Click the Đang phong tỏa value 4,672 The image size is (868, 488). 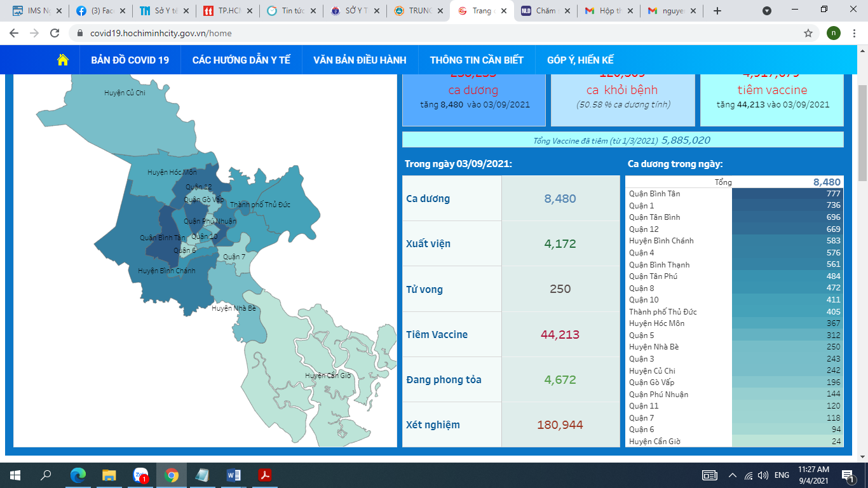[x=560, y=379]
